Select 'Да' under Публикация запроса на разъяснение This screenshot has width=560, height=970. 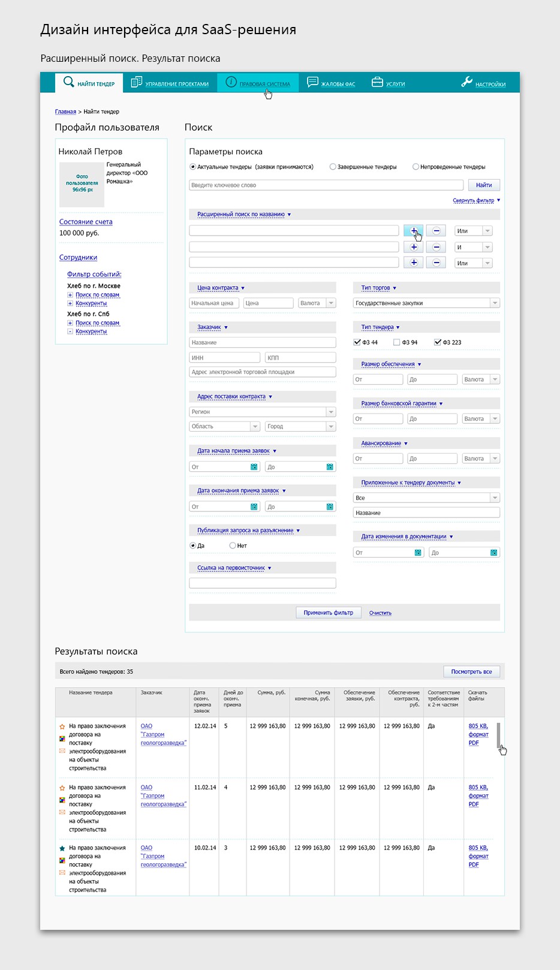point(192,546)
